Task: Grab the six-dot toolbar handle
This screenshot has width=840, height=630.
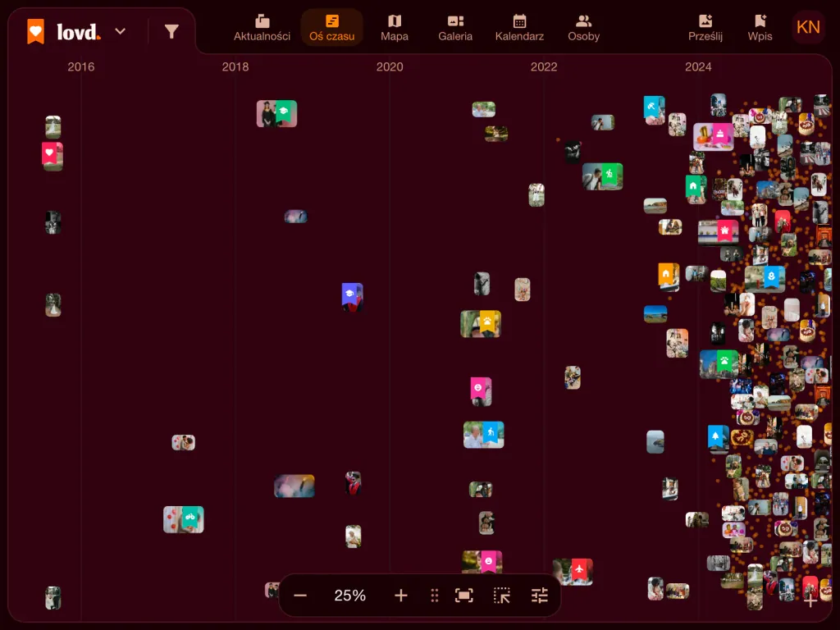Action: (x=435, y=596)
